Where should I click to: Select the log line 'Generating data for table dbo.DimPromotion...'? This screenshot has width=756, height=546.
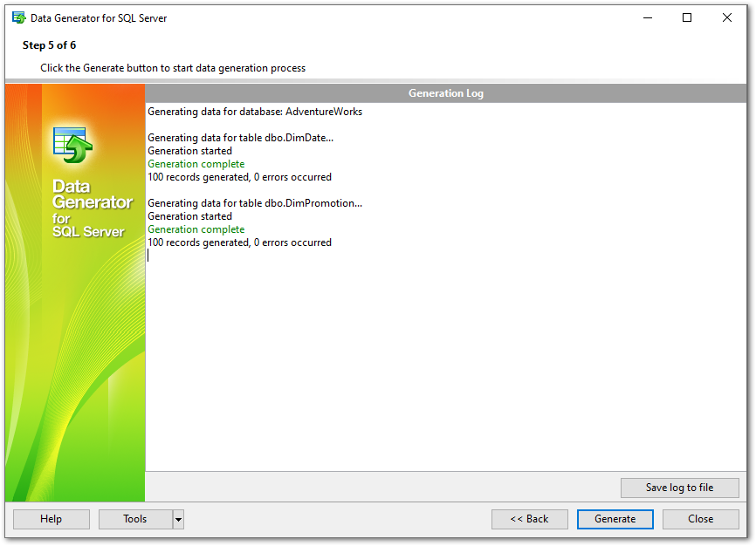tap(255, 203)
